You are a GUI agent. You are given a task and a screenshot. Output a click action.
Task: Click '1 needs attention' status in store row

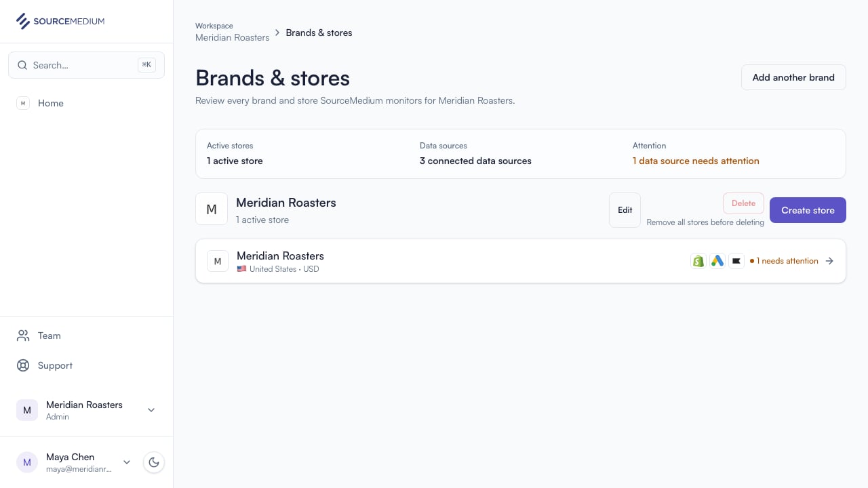tap(784, 261)
